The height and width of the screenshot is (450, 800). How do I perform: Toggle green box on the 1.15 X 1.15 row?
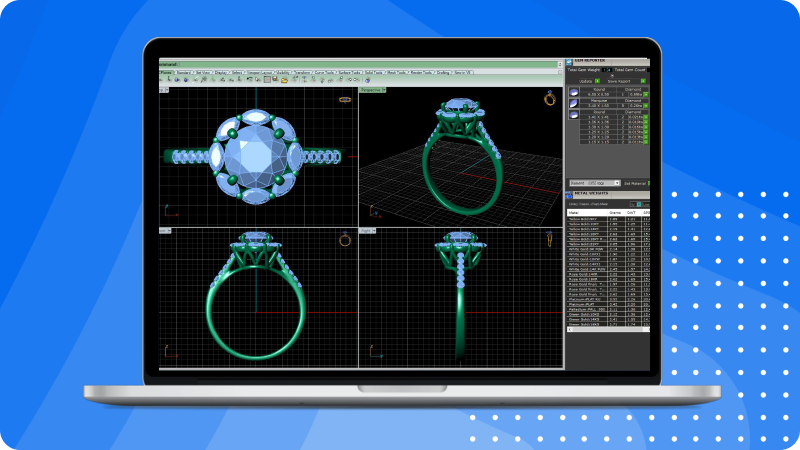pos(646,142)
